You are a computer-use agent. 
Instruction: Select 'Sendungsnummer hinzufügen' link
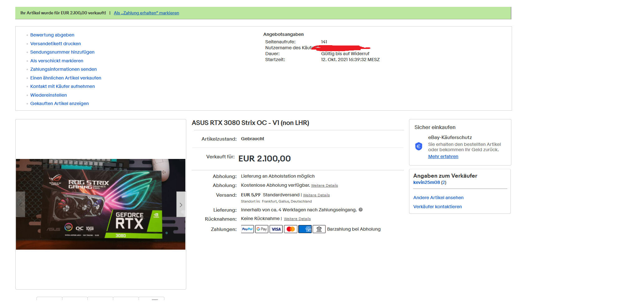pos(62,52)
